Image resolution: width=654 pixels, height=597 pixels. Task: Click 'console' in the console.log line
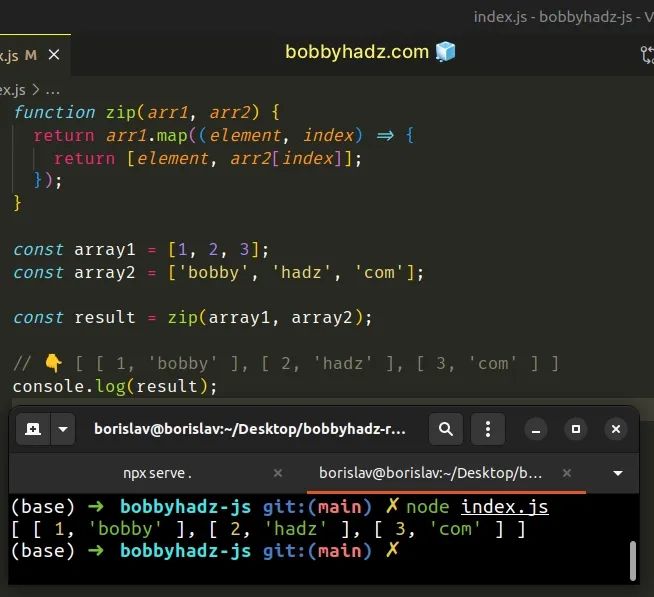pyautogui.click(x=48, y=387)
